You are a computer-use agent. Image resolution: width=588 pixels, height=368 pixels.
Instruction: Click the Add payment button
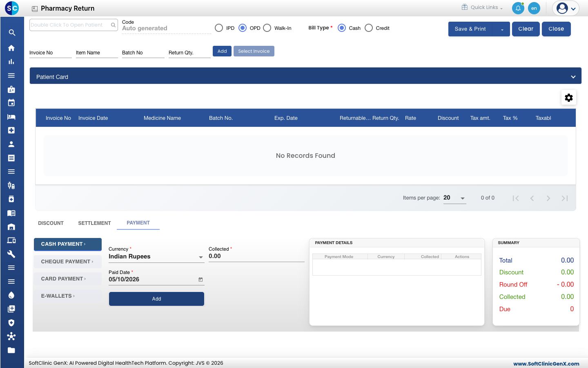click(156, 299)
